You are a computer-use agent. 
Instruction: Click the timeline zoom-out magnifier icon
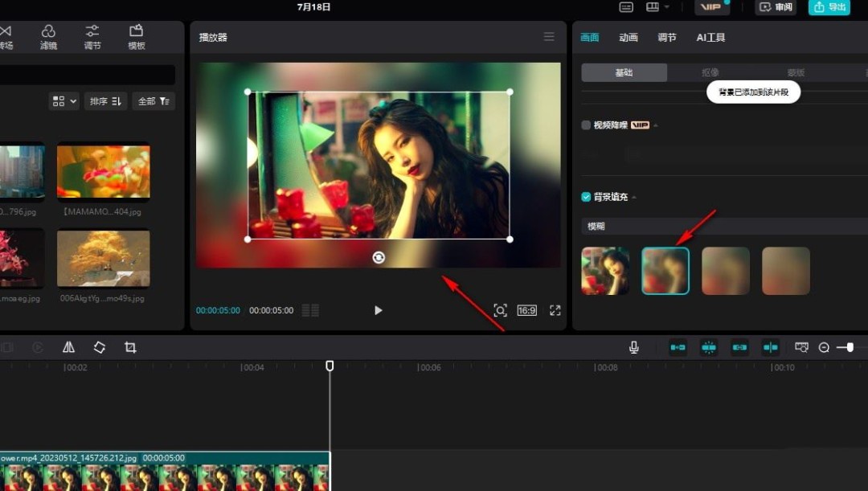(x=824, y=347)
